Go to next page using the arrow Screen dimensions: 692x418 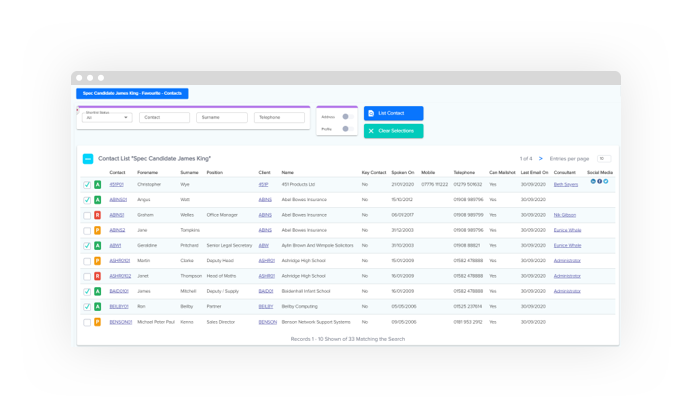541,158
